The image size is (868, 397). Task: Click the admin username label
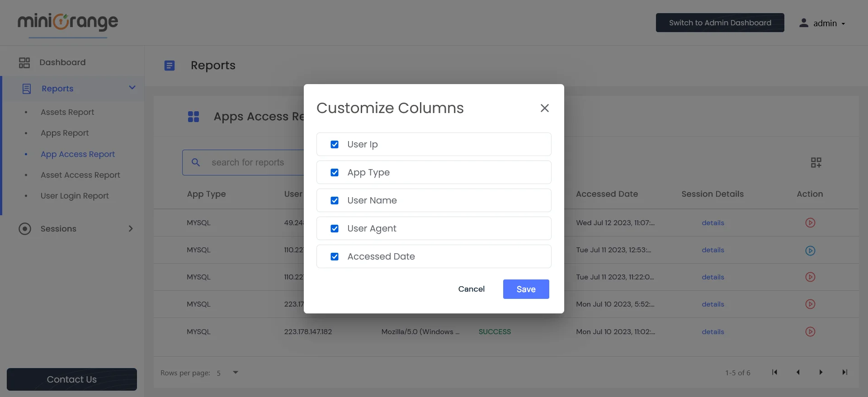[825, 24]
